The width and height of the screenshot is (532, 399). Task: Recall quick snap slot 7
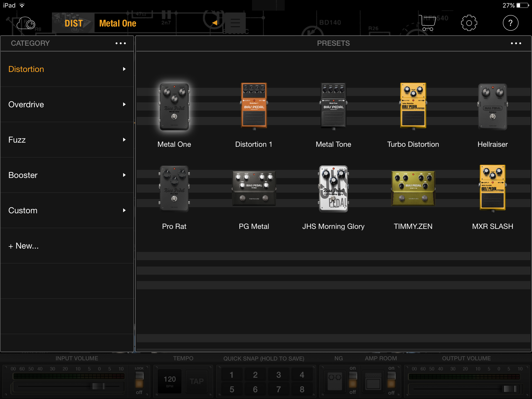pyautogui.click(x=278, y=389)
